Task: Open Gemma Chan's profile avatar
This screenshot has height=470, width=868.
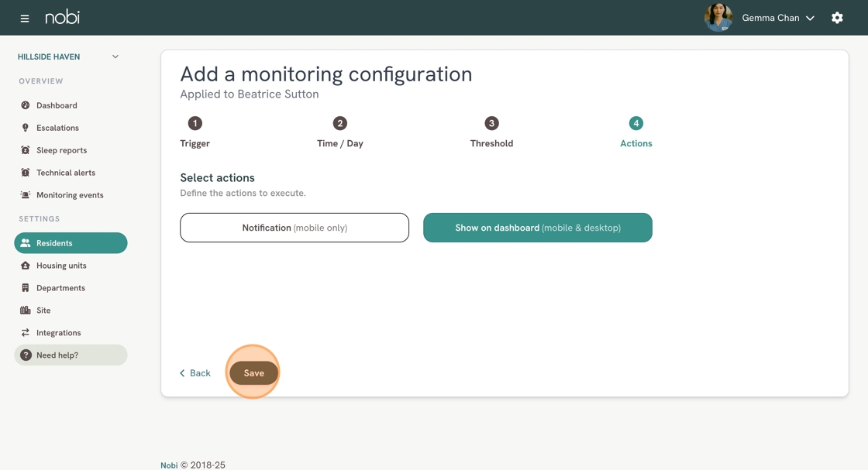Action: [718, 17]
